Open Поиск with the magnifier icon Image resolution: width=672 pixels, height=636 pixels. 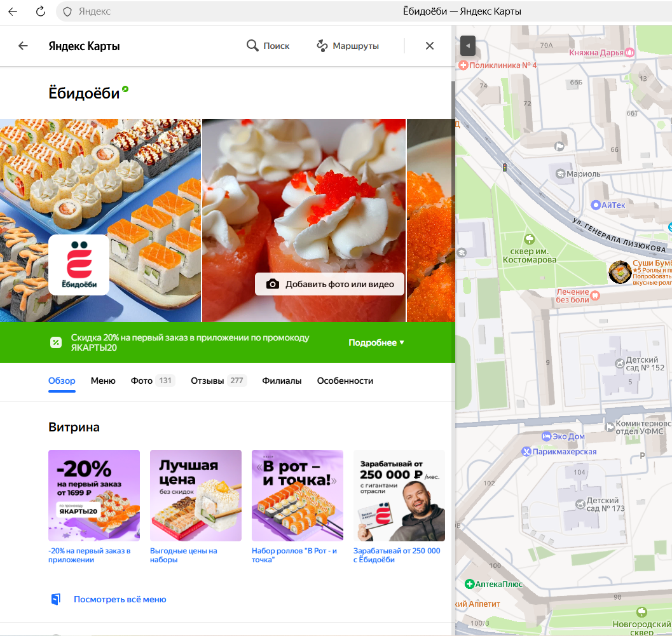coord(268,46)
